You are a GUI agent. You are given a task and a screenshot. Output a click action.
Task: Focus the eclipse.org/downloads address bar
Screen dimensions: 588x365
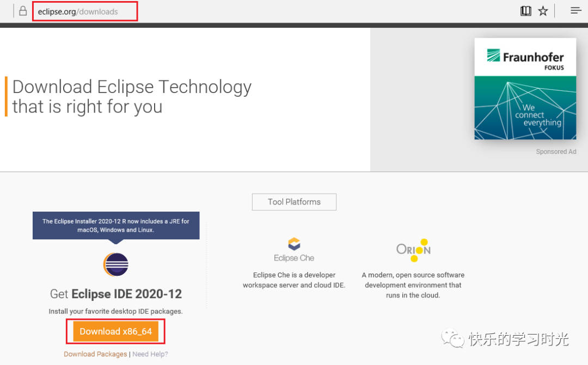pos(85,11)
